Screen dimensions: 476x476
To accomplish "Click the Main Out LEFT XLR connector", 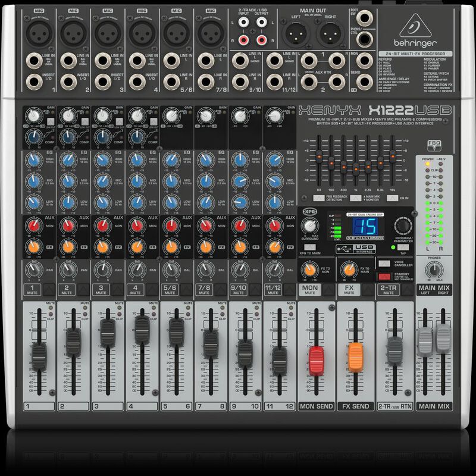I will coord(296,34).
